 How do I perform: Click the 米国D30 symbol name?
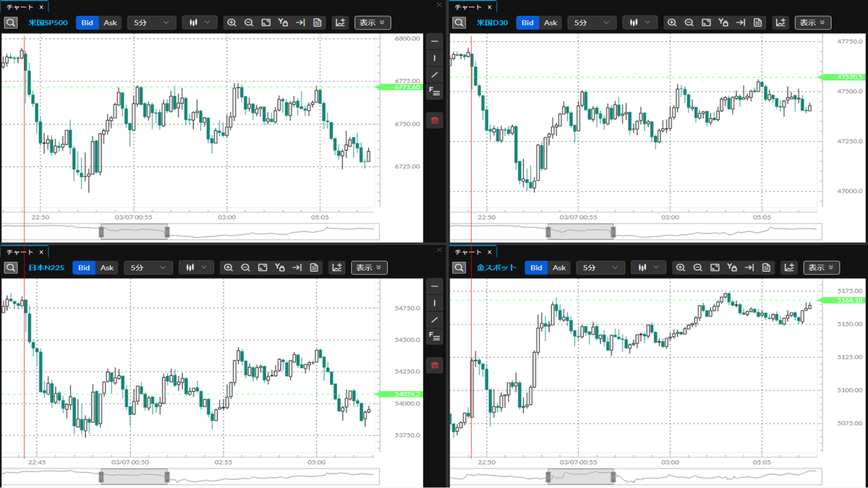click(493, 22)
